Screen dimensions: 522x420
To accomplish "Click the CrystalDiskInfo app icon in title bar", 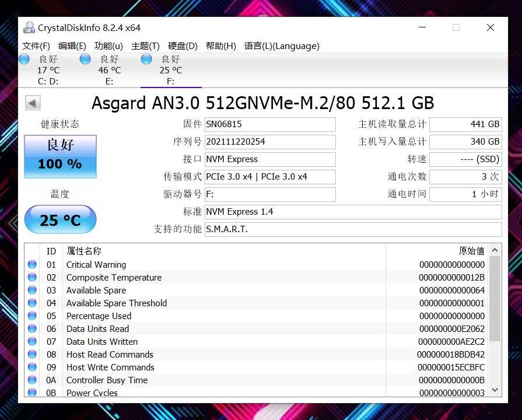I will (x=29, y=27).
